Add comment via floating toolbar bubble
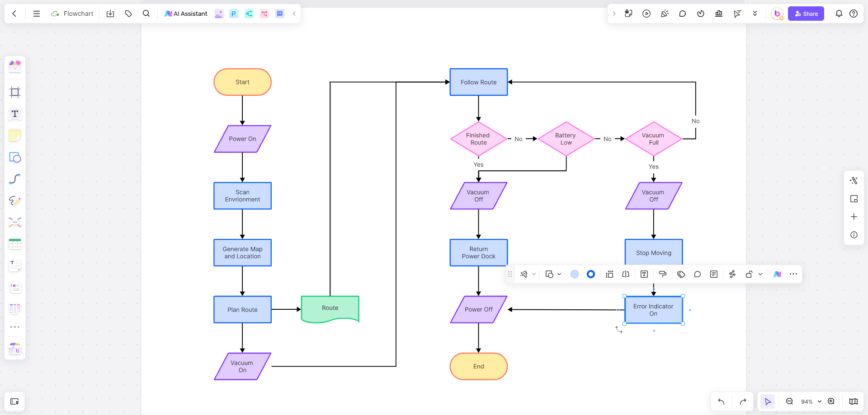Screen dimensions: 868x415 point(698,274)
